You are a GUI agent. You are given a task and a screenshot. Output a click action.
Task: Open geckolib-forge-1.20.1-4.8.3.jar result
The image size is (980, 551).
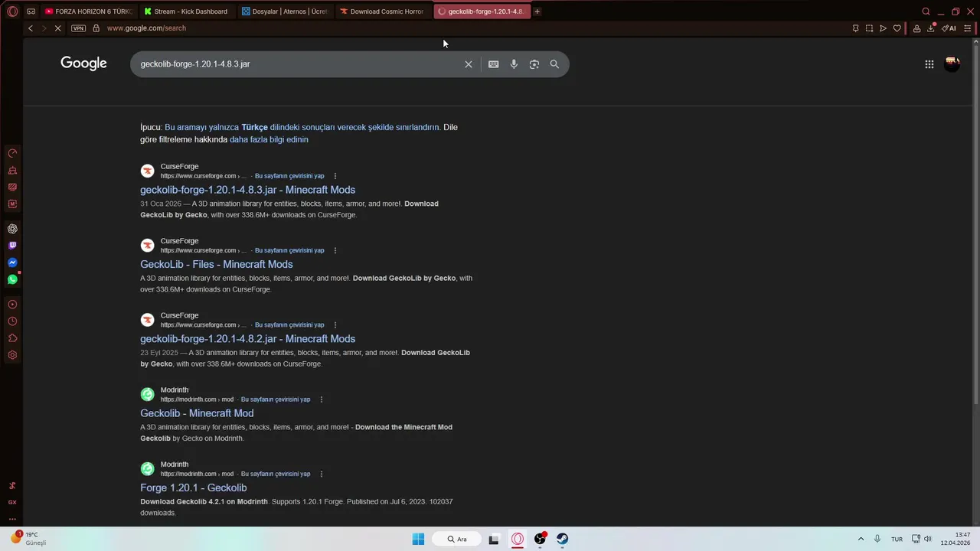(x=247, y=190)
